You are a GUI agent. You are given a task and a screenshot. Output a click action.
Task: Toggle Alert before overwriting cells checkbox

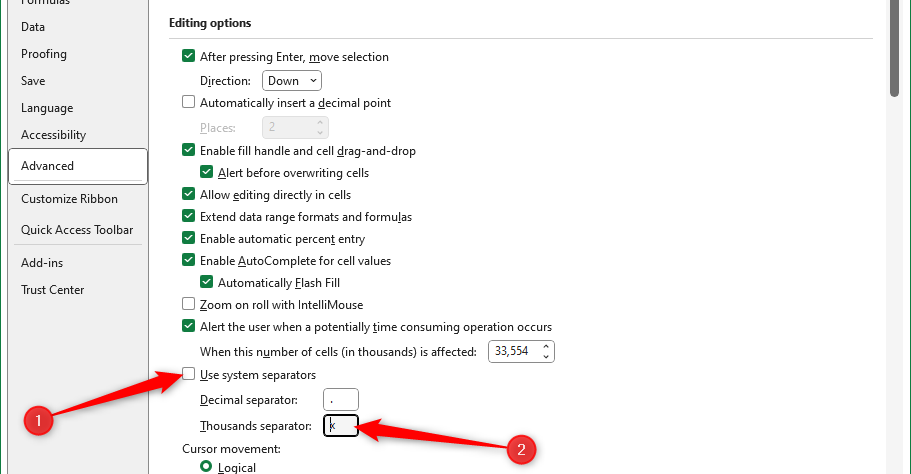[x=206, y=173]
